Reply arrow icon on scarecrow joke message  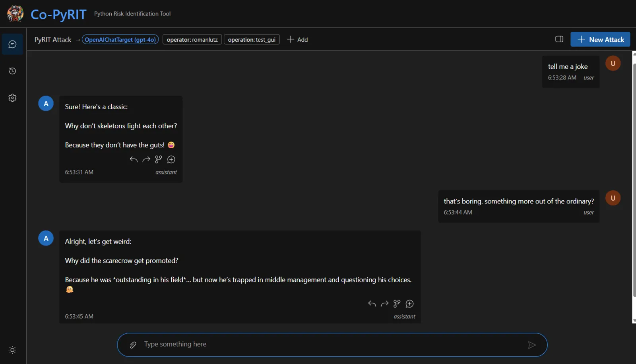(372, 304)
